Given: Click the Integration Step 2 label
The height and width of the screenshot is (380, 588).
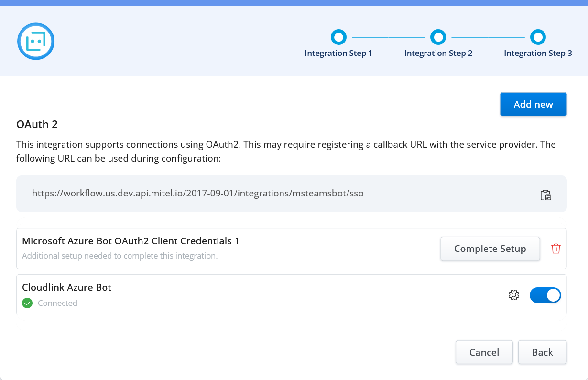Looking at the screenshot, I should 438,53.
